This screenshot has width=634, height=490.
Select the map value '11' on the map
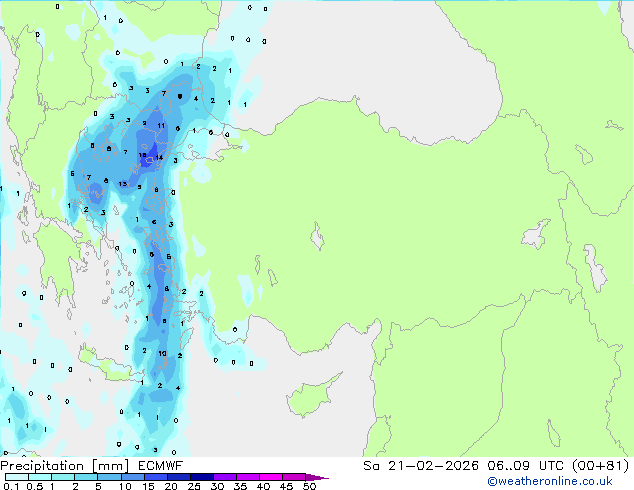pos(161,125)
